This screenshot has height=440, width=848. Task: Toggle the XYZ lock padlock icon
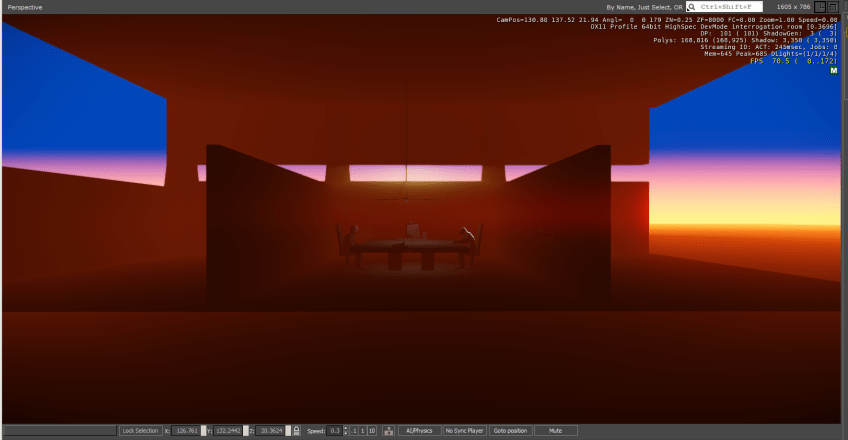pyautogui.click(x=297, y=430)
